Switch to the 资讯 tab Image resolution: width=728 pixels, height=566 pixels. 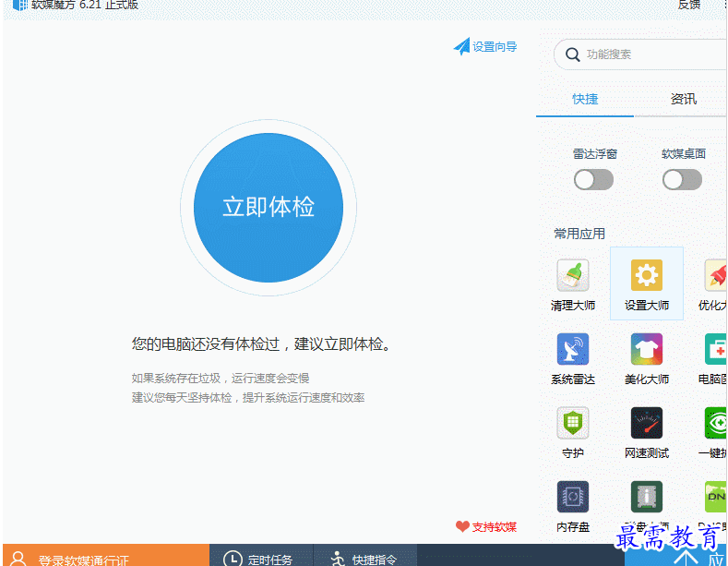coord(684,99)
